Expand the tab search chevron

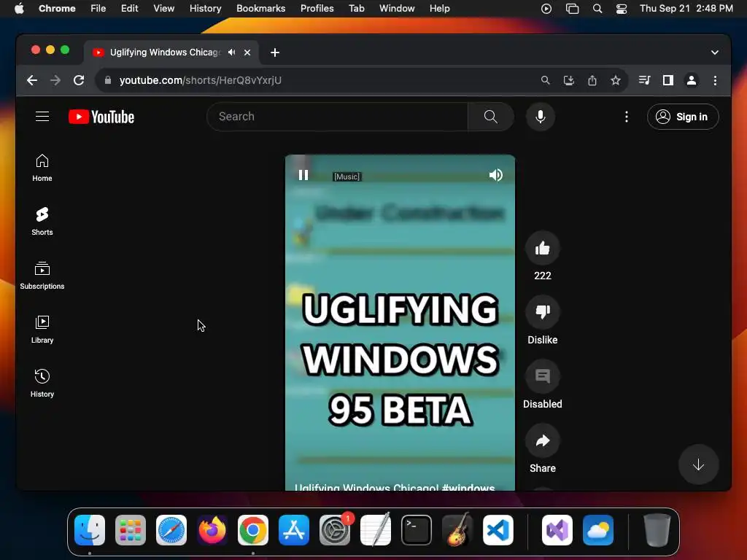point(715,52)
